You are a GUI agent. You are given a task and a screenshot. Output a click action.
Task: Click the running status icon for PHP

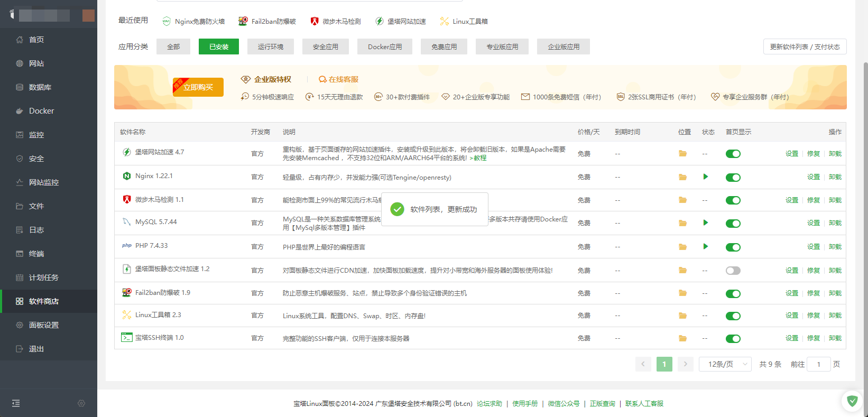tap(706, 246)
